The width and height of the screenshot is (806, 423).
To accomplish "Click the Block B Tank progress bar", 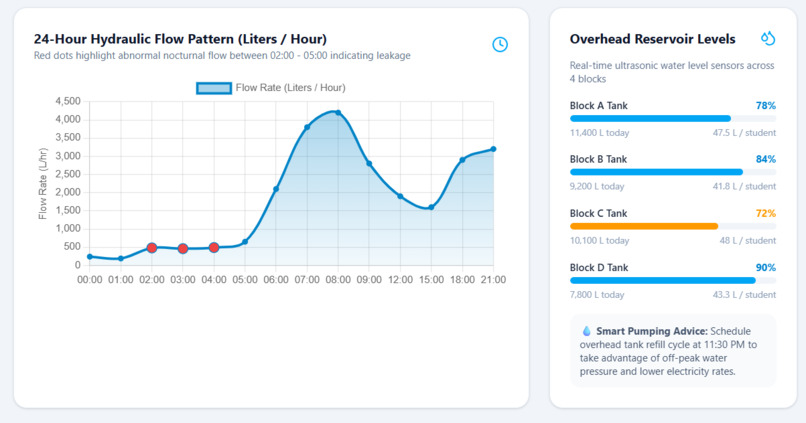I will pos(672,172).
